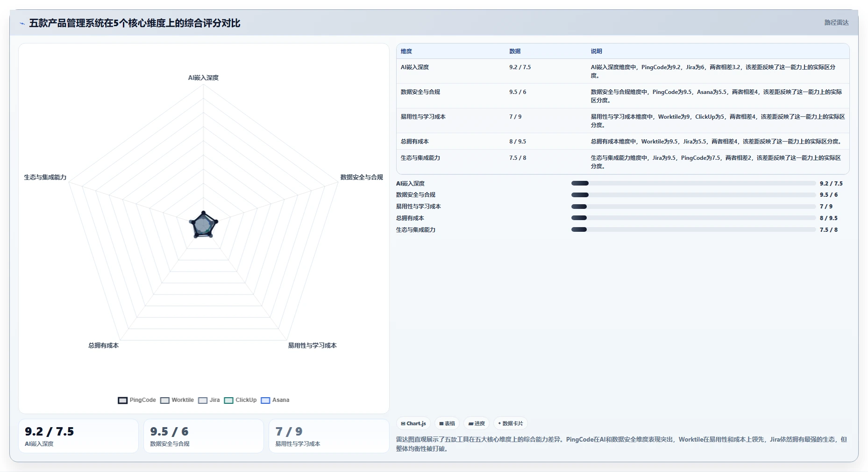Click the 数据安全与合规 progress bar
This screenshot has height=472, width=868.
pos(693,195)
